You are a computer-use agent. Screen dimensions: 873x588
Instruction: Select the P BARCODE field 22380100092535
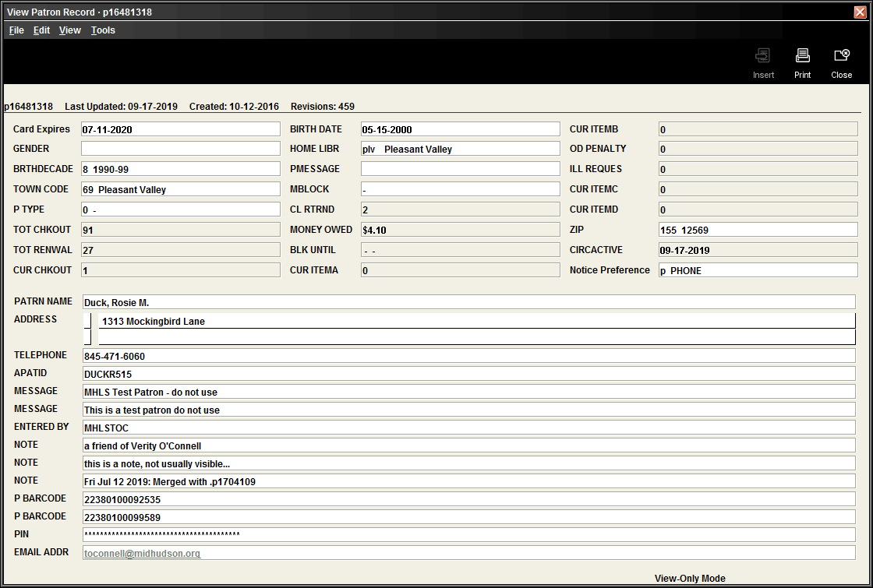coord(468,498)
